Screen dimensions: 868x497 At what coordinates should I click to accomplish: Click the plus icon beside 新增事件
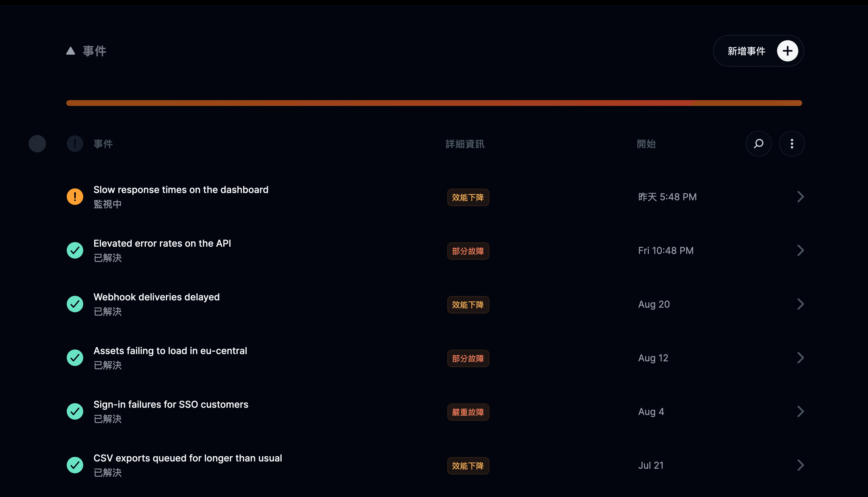point(787,51)
